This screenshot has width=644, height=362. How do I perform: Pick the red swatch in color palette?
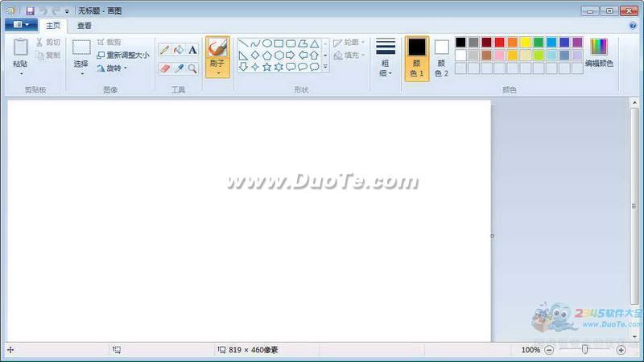(499, 42)
